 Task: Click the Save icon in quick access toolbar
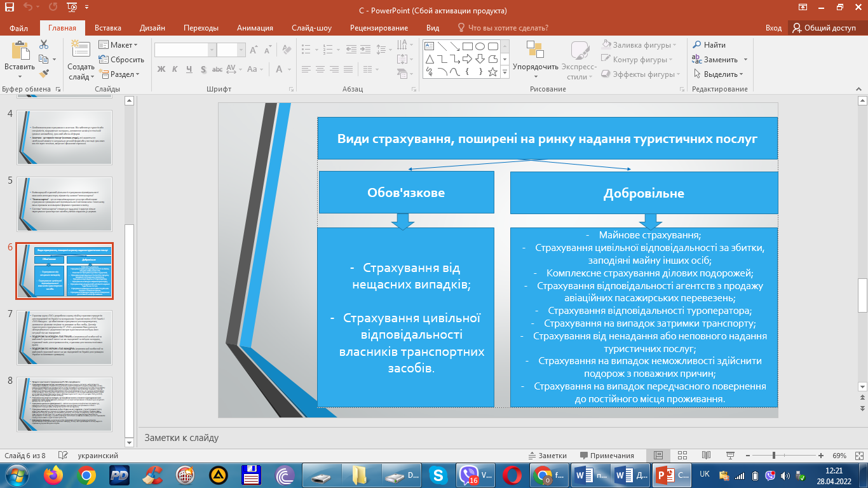click(9, 8)
